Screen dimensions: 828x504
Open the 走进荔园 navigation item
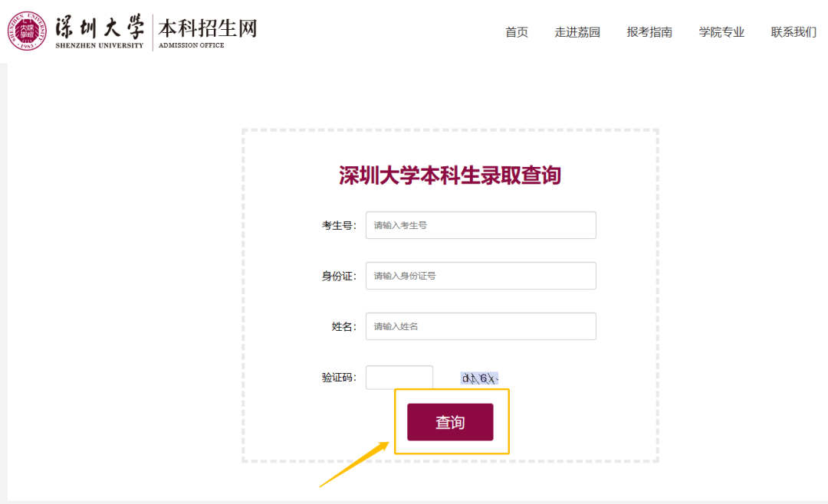tap(577, 32)
